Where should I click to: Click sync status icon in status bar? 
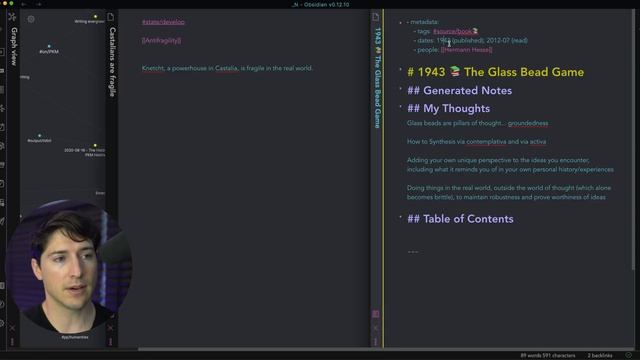[x=629, y=355]
